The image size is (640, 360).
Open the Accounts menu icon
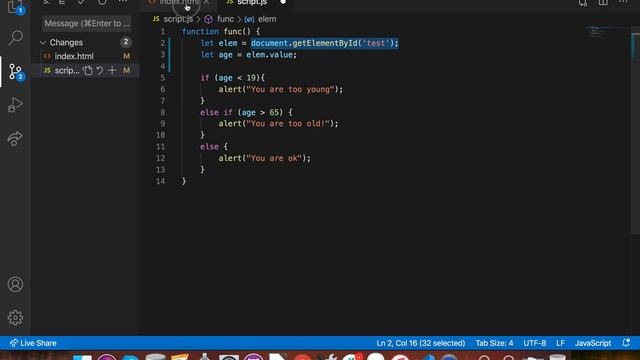(x=15, y=284)
